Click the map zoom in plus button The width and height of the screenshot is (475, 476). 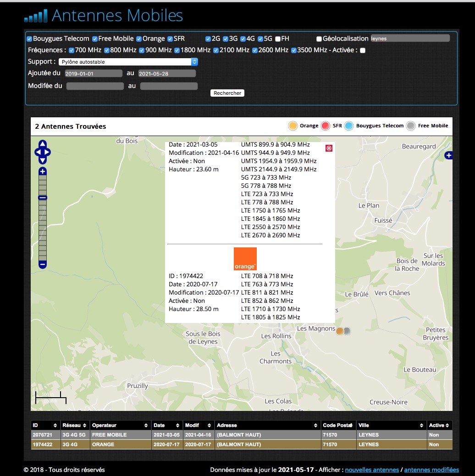[x=43, y=171]
